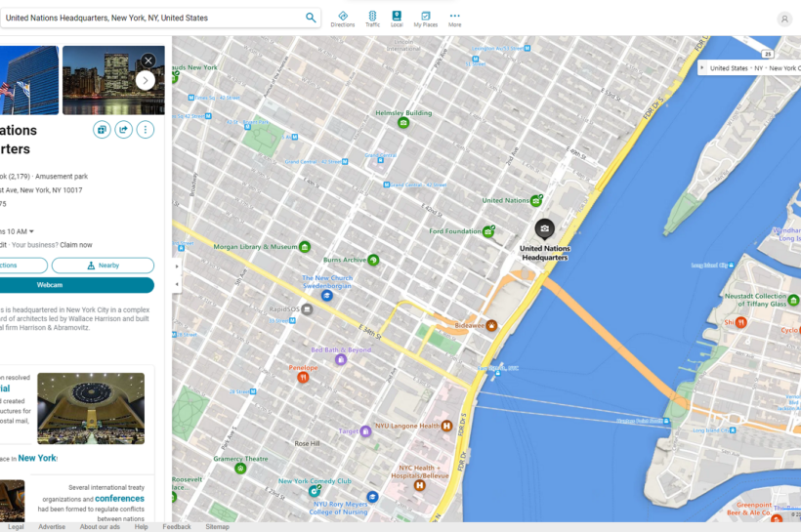This screenshot has width=801, height=532.
Task: Expand the More menu
Action: click(x=454, y=19)
